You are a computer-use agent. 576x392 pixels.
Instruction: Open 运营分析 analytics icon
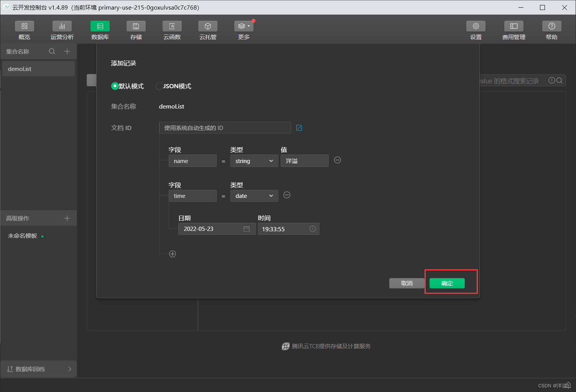[x=62, y=26]
